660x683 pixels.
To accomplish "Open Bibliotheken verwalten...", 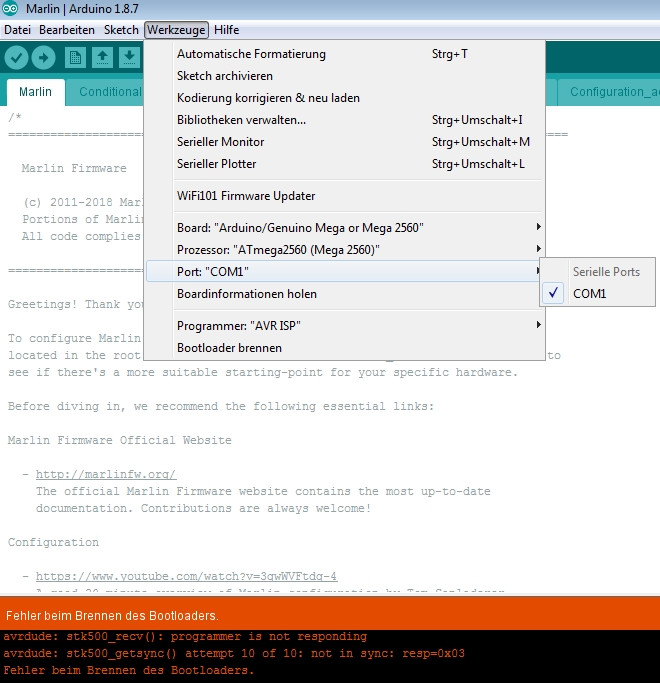I will [x=344, y=120].
